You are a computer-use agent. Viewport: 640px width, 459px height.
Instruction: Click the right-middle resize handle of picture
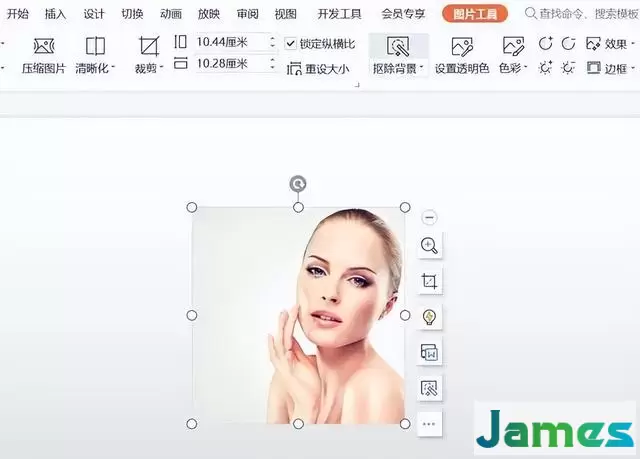tap(405, 315)
